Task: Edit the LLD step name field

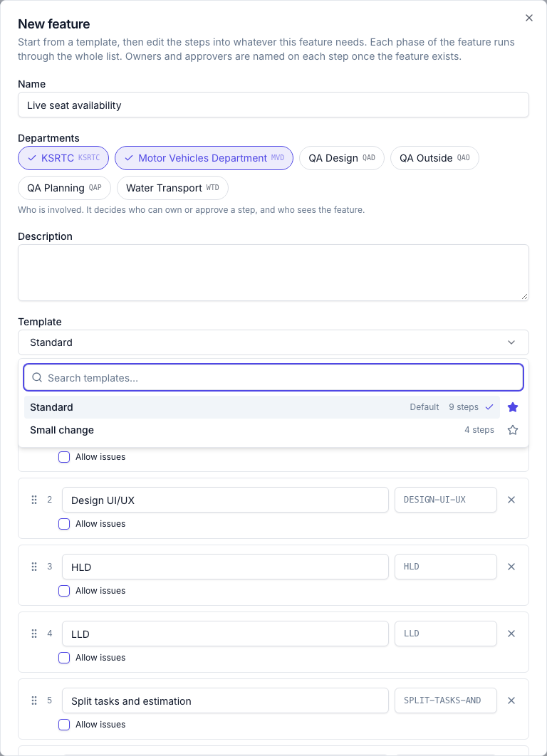Action: point(225,634)
